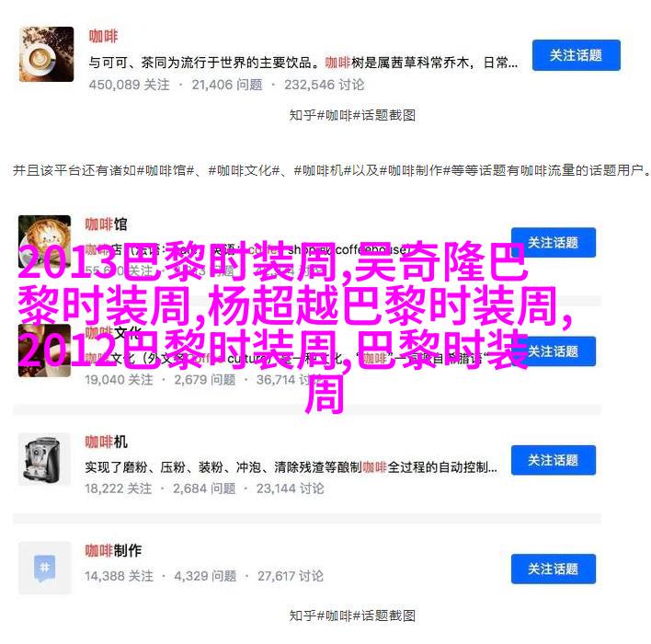Open the 咖啡馆 topic title link

[106, 224]
